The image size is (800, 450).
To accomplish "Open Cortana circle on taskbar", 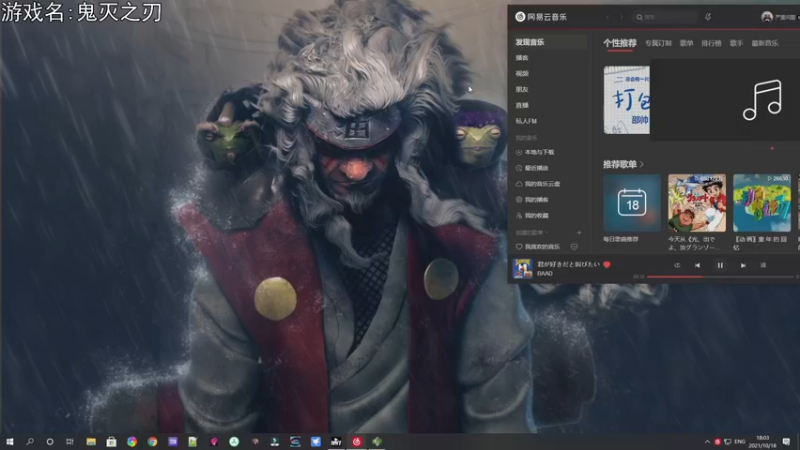I will coord(49,441).
